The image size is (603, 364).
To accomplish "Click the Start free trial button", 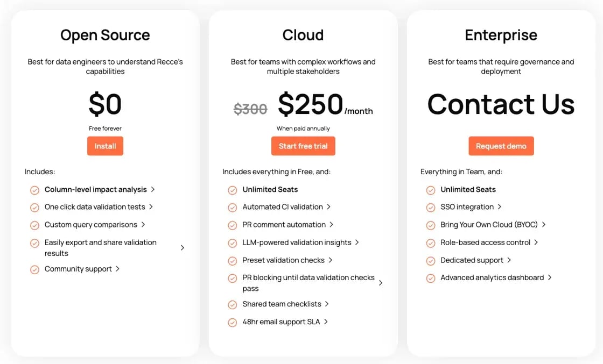I will pos(303,146).
